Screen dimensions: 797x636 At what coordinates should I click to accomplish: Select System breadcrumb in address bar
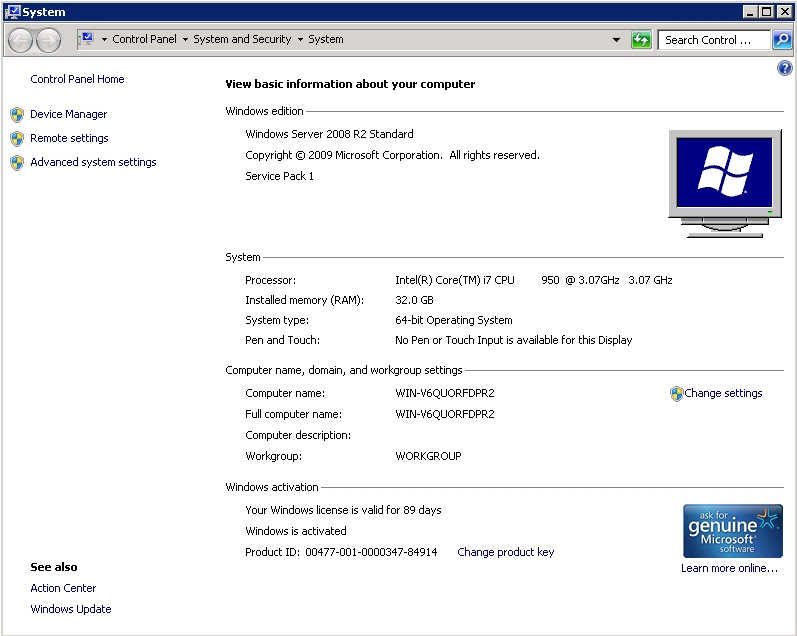click(x=326, y=39)
